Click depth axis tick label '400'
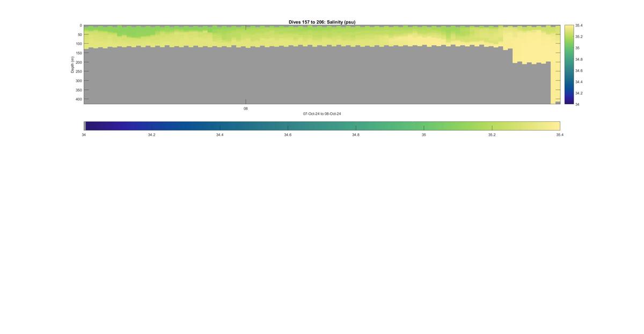This screenshot has width=644, height=334. coord(78,99)
